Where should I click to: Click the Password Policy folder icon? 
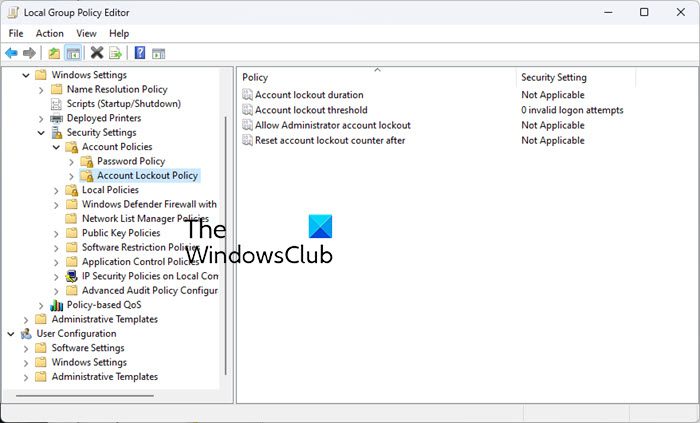point(87,161)
